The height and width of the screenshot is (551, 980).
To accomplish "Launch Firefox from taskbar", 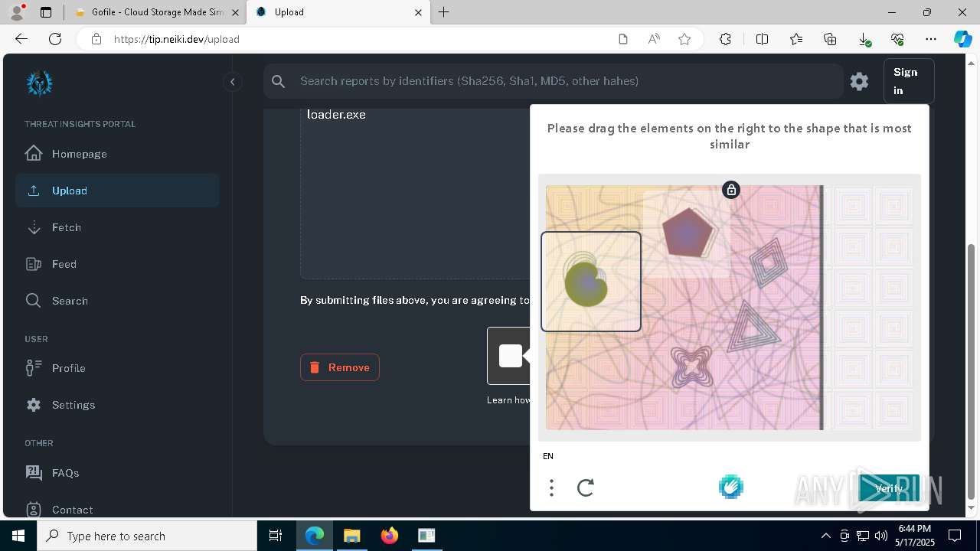I will click(390, 536).
